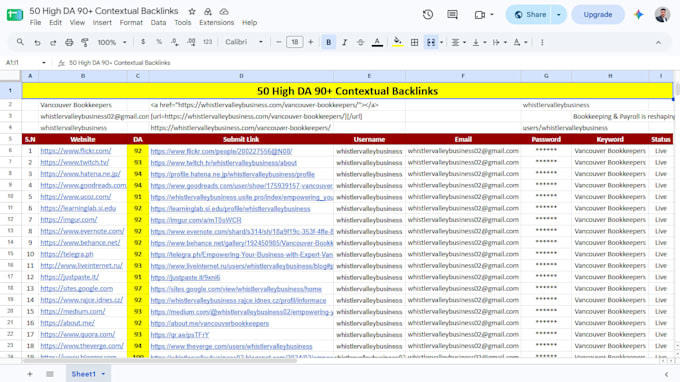Expand Share options arrow
This screenshot has height=382, width=680.
(x=559, y=14)
